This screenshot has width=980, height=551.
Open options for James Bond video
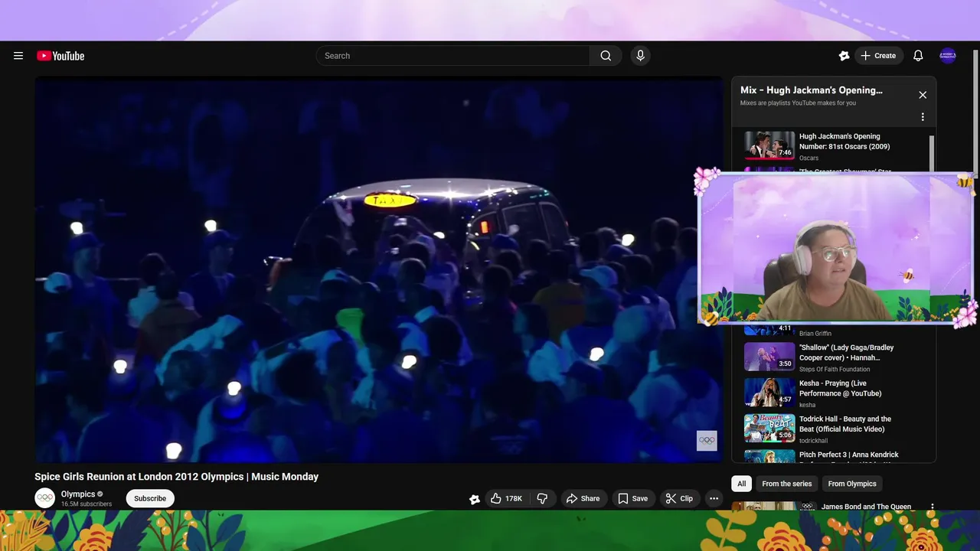(932, 507)
